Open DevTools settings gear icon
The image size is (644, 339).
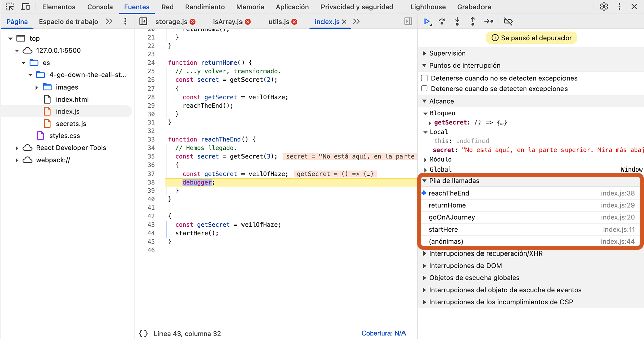tap(604, 7)
